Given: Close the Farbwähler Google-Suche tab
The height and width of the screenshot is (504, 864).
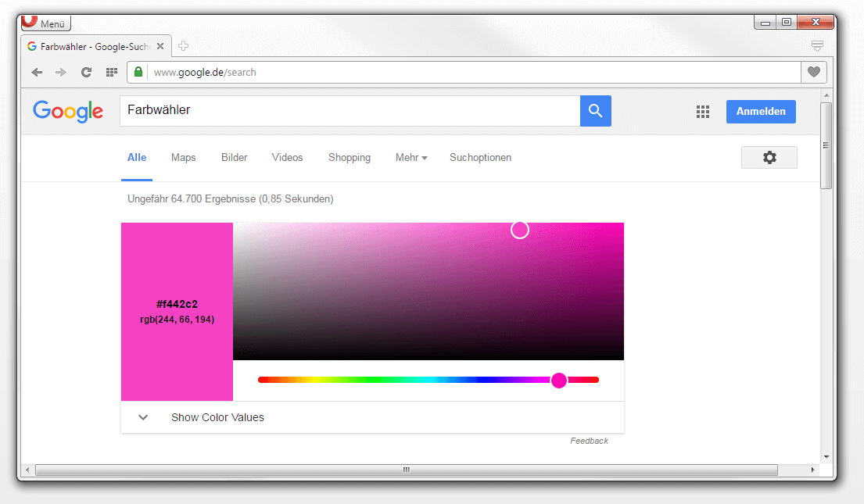Looking at the screenshot, I should pyautogui.click(x=160, y=46).
